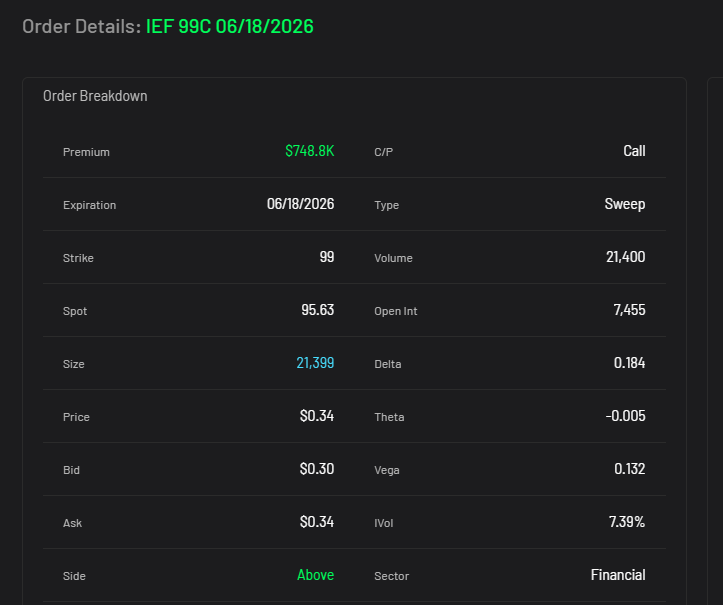Click the Open Int label
This screenshot has height=605, width=723.
point(396,311)
